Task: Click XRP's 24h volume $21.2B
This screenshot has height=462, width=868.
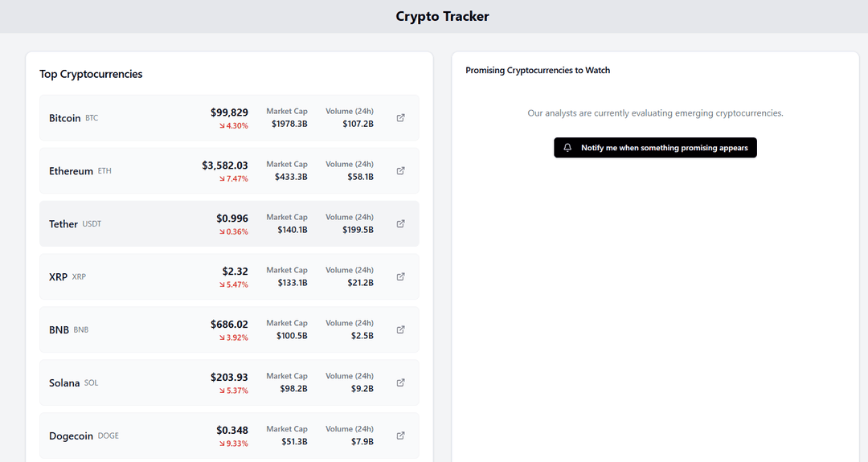Action: click(360, 283)
